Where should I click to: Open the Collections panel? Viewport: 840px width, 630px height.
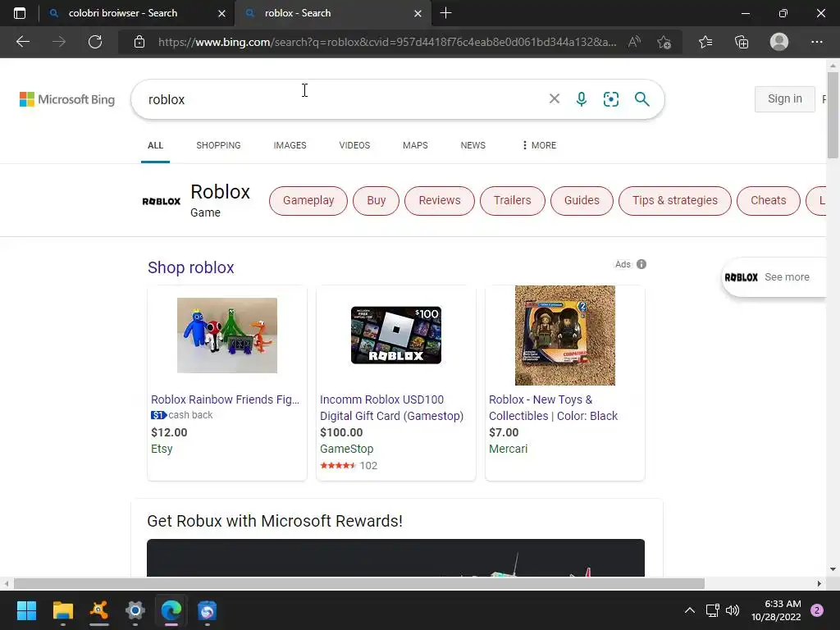pyautogui.click(x=742, y=42)
